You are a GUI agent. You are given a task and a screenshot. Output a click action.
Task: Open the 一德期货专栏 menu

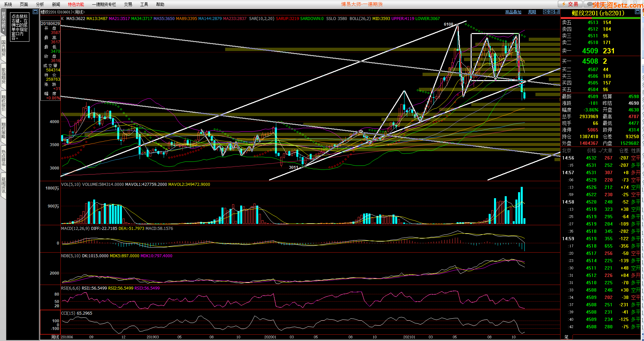104,4
